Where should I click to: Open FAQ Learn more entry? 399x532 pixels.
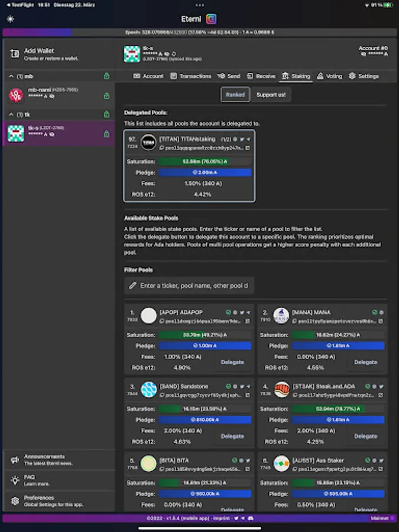point(59,481)
